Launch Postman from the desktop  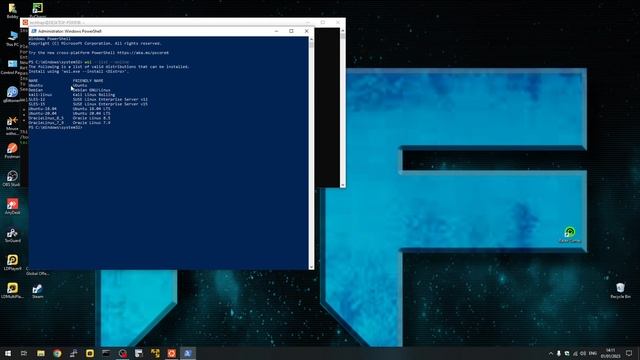pos(12,150)
